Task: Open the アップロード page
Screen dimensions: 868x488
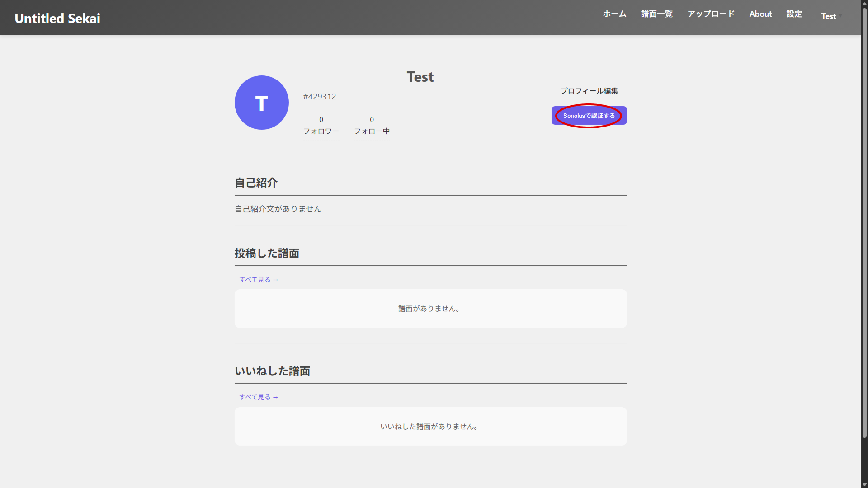Action: coord(711,14)
